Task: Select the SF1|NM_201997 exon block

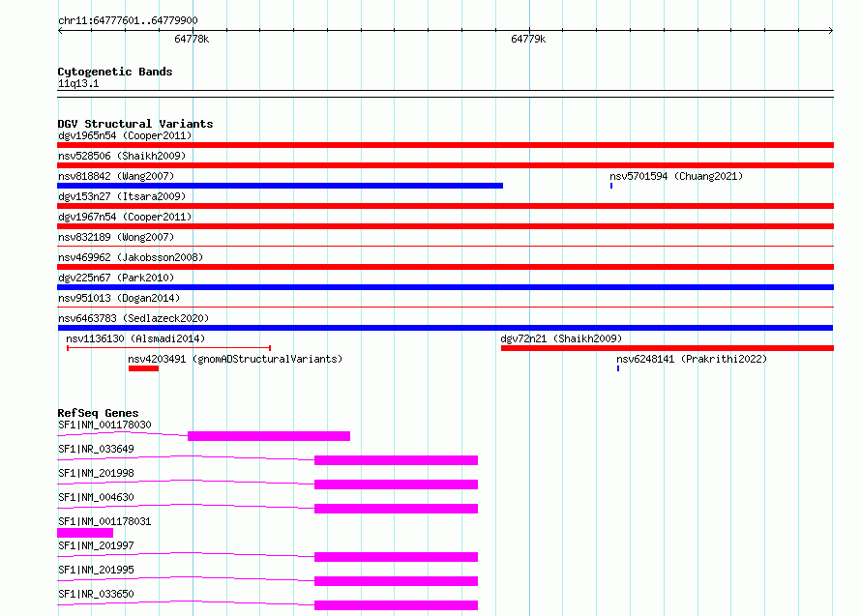Action: coord(396,557)
